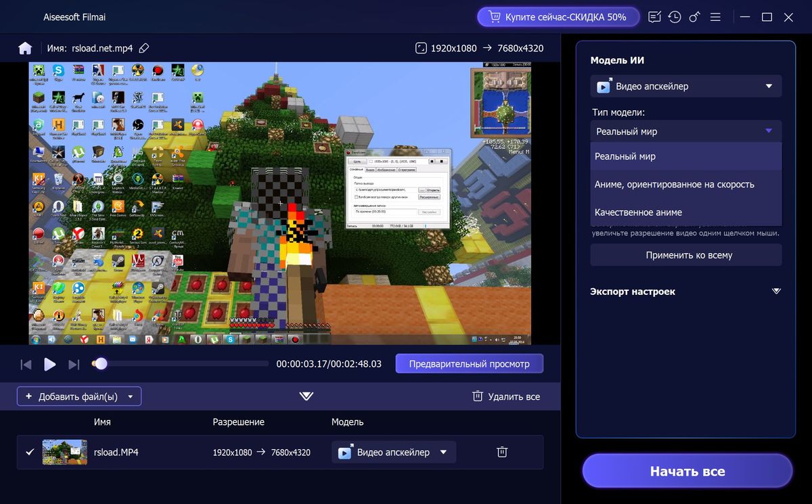Viewport: 812px width, 504px height.
Task: Click the trash icon beside Удалить все
Action: (x=477, y=396)
